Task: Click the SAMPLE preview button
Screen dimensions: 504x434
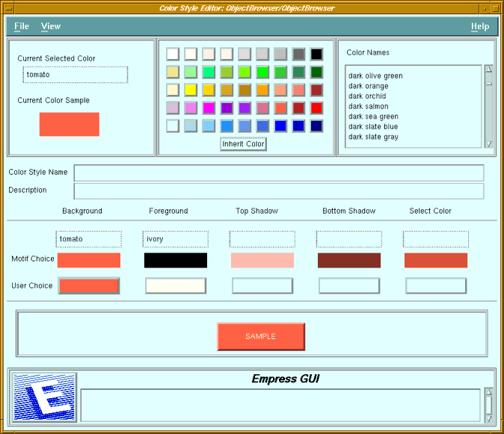Action: (x=261, y=336)
